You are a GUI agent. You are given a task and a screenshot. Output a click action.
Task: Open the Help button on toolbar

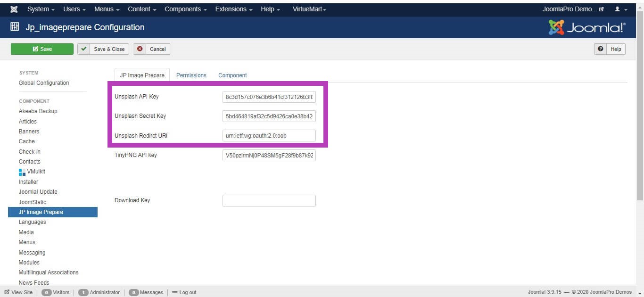click(610, 49)
